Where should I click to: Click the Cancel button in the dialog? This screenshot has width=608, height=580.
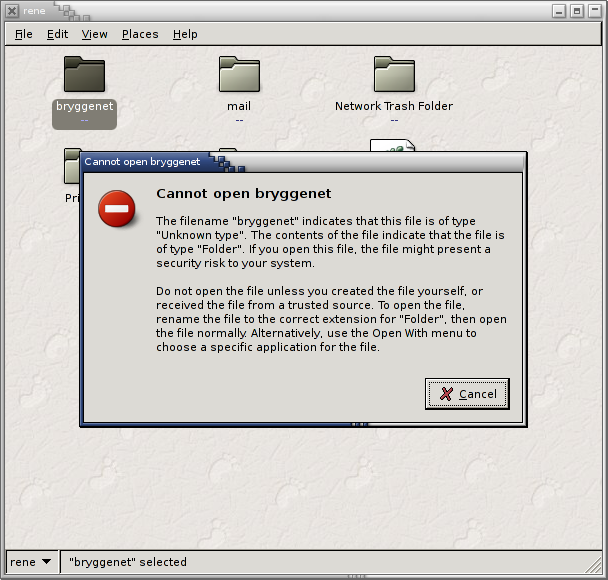467,394
